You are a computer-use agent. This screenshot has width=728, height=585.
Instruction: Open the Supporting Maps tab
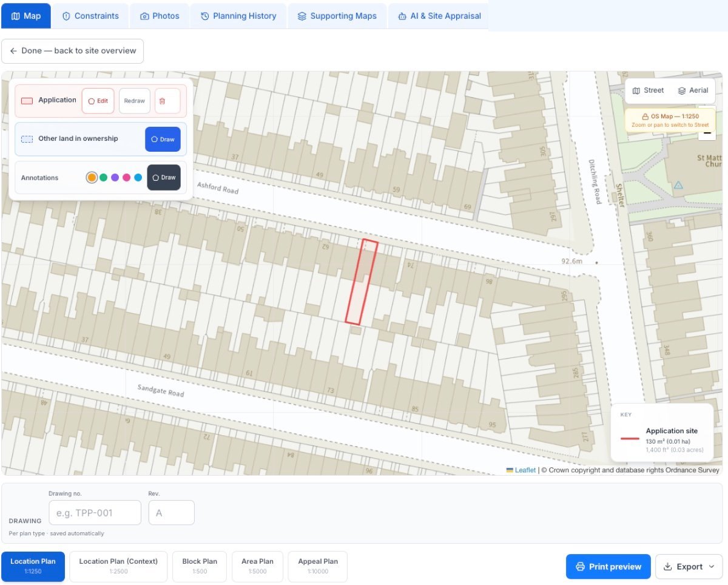click(337, 16)
